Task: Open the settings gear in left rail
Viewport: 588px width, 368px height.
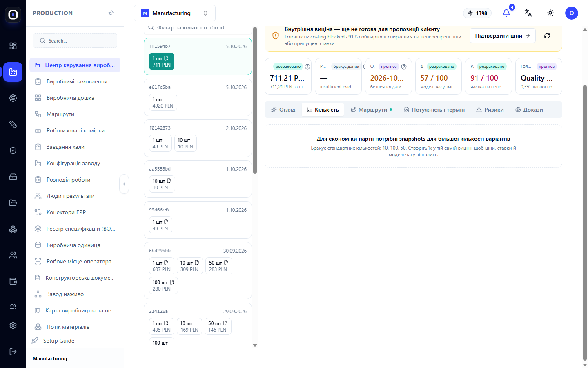Action: pyautogui.click(x=13, y=325)
